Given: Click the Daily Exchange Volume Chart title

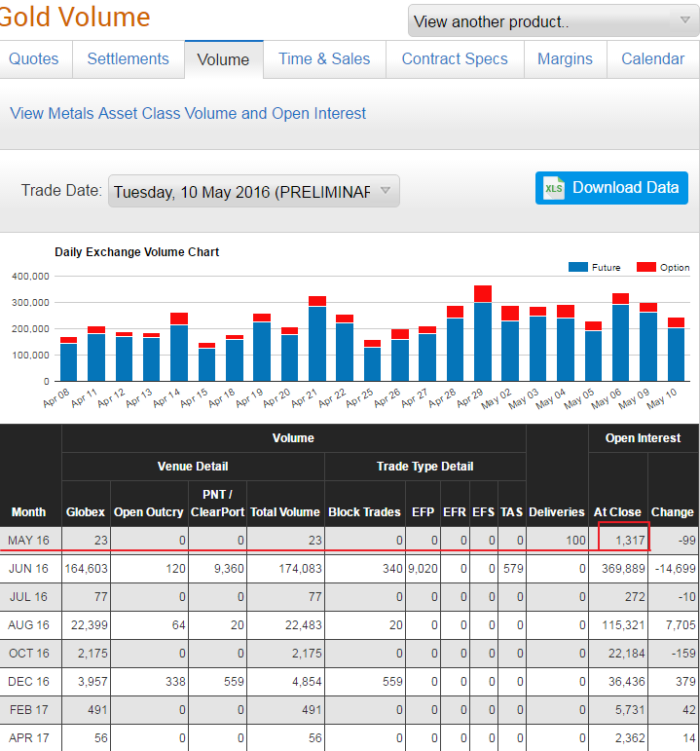Looking at the screenshot, I should 136,252.
